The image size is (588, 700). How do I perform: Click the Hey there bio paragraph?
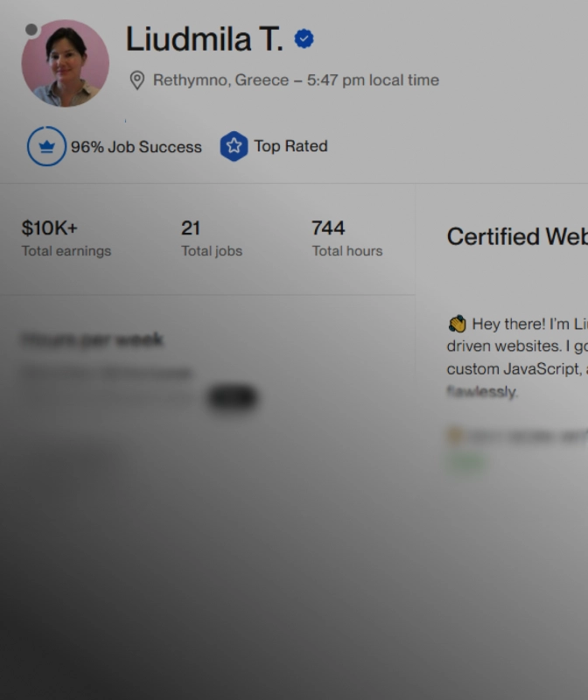(516, 357)
